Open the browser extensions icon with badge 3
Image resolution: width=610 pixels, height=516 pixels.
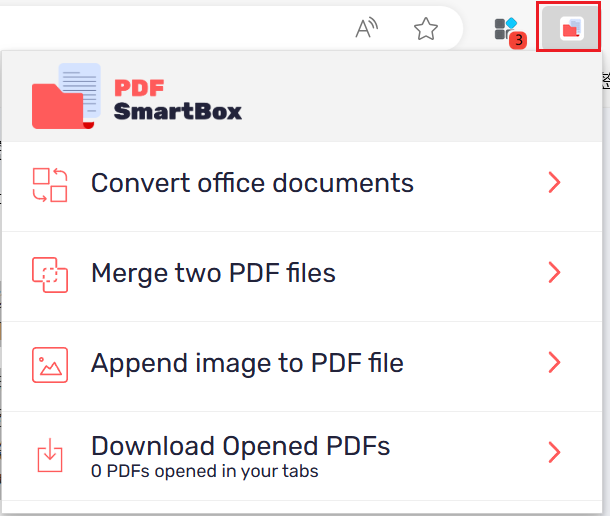click(x=510, y=33)
